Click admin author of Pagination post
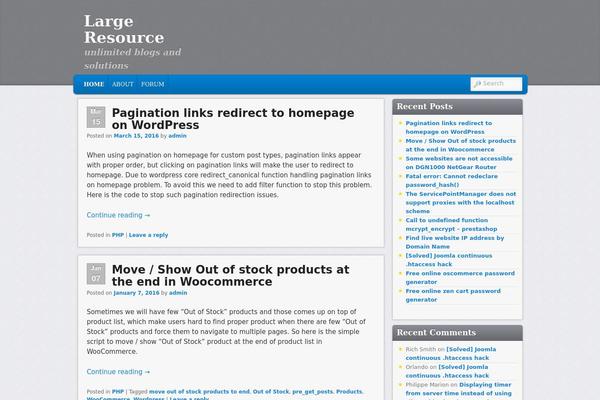The height and width of the screenshot is (400, 600). click(178, 136)
